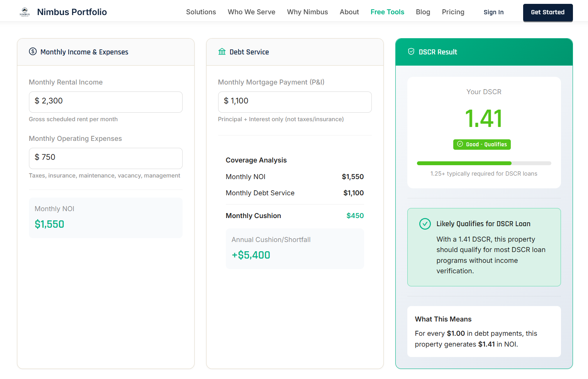Screen dimensions: 588x379
Task: Click the Nimbus Portfolio brand name
Action: [x=72, y=12]
